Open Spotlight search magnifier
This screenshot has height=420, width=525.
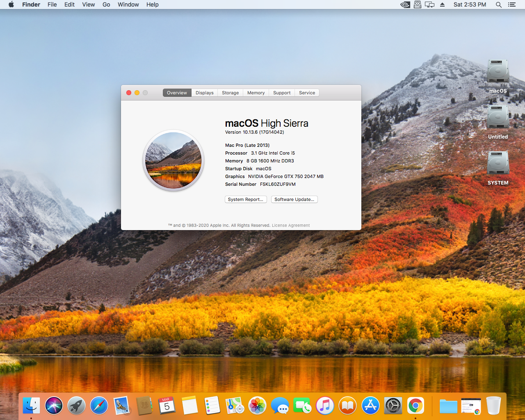(x=499, y=5)
